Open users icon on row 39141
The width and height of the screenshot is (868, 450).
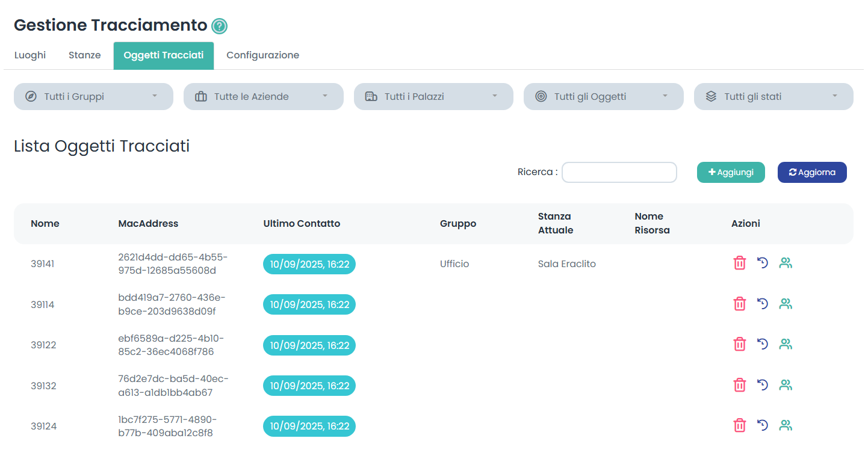(x=786, y=263)
